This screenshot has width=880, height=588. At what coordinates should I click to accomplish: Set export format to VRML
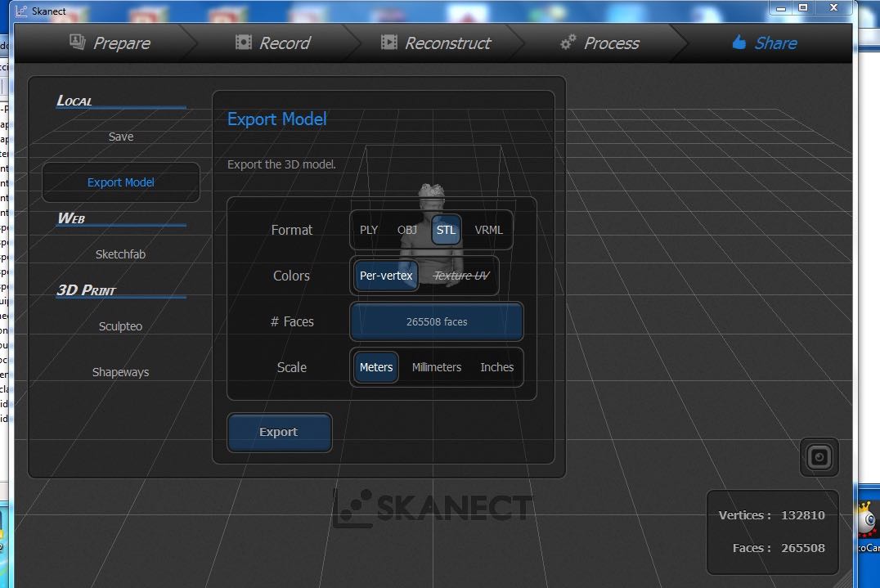coord(489,230)
